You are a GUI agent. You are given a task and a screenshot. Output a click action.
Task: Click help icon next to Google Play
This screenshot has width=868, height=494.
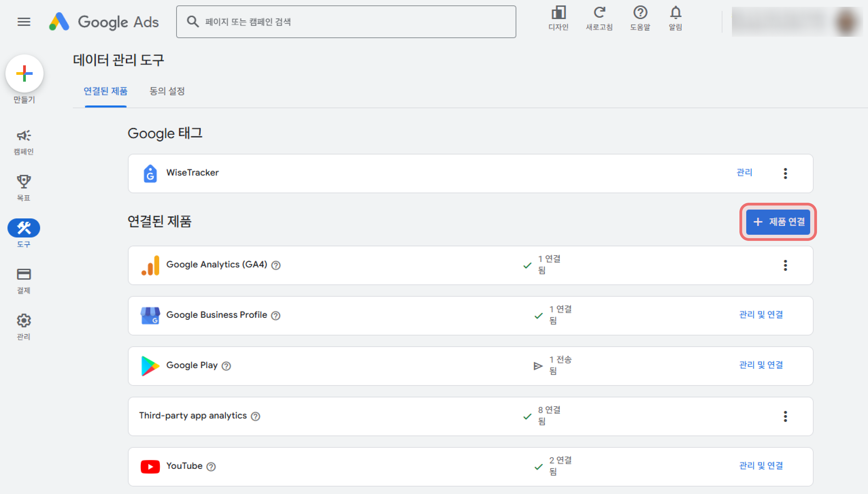226,366
